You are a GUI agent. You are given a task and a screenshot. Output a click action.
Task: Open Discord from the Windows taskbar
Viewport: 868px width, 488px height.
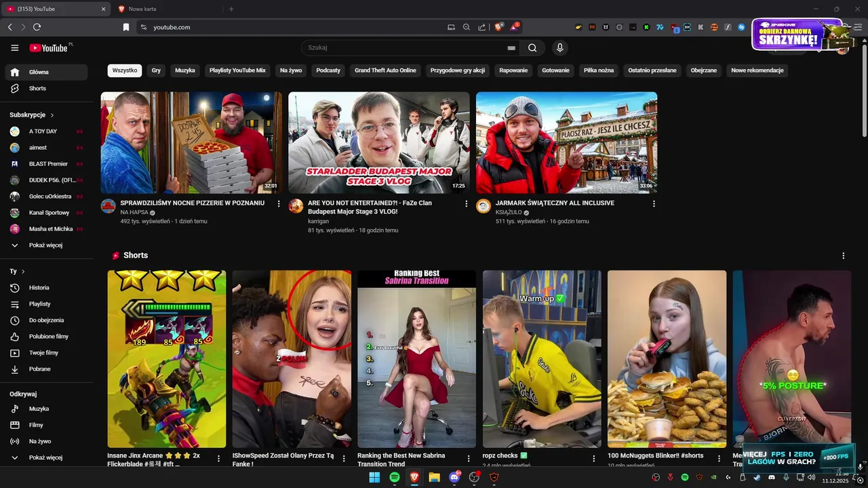coord(454,477)
